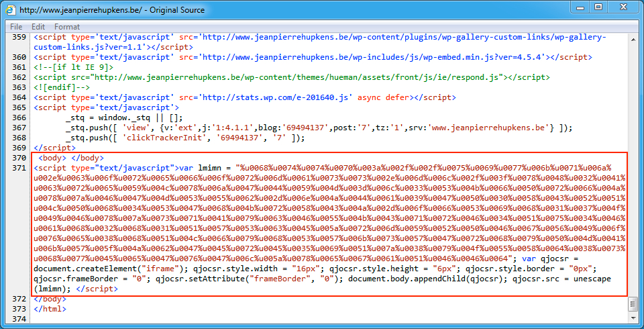Click the stats.wp.com e-201640.js URL
This screenshot has height=329, width=644.
tap(276, 97)
